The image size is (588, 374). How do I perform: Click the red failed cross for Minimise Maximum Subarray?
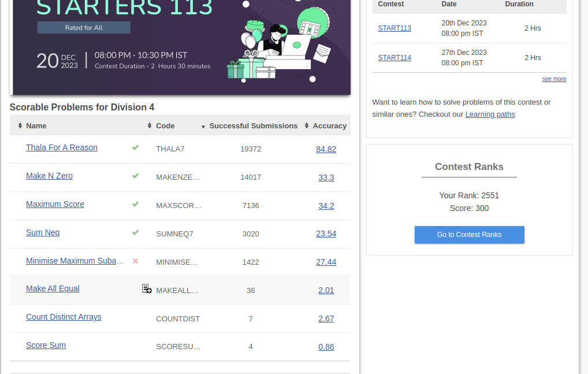tap(135, 261)
